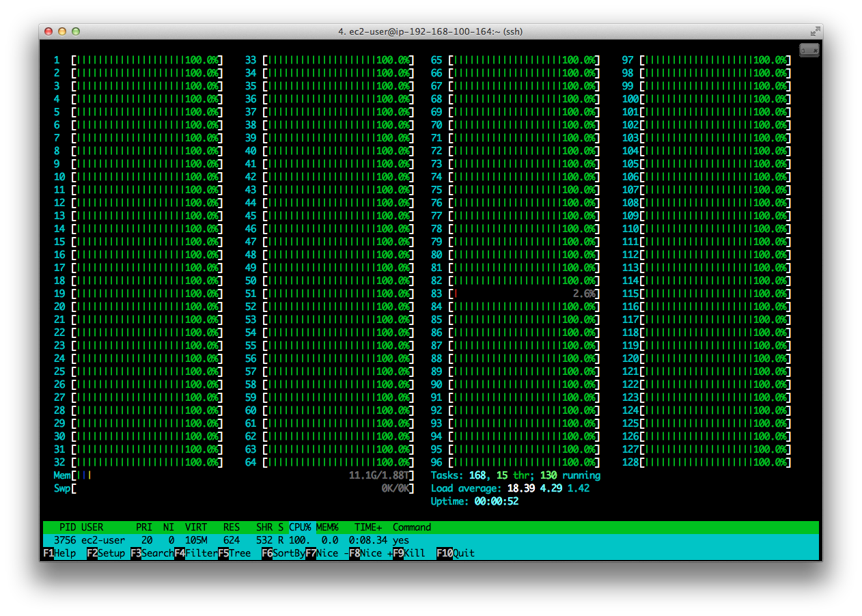The width and height of the screenshot is (862, 616).
Task: Select the VIRT column header
Action: point(196,527)
